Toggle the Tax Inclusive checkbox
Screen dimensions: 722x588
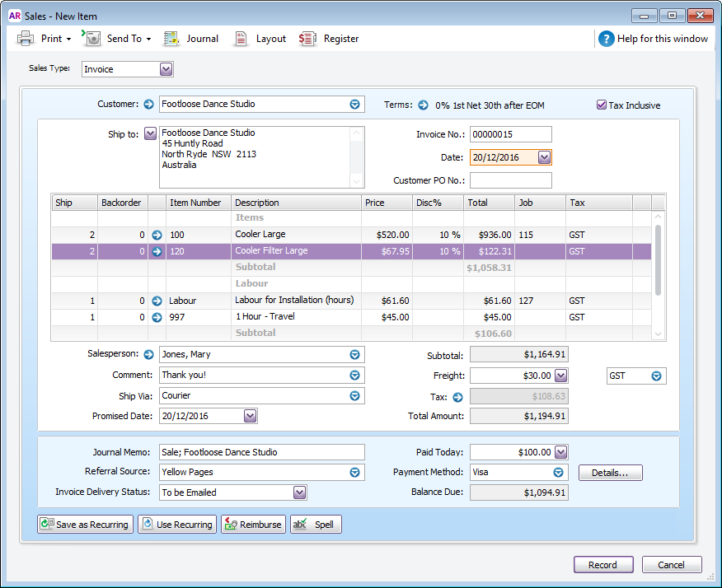[602, 105]
